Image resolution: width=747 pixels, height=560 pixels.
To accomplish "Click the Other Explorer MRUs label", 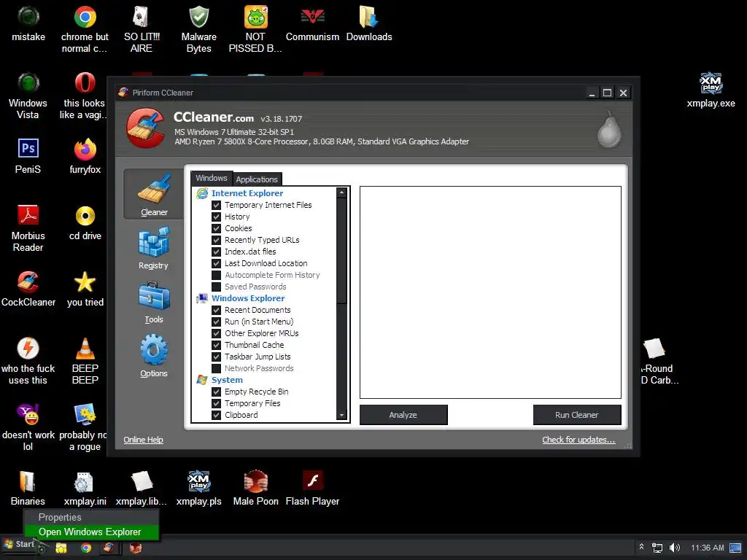I will pyautogui.click(x=262, y=333).
